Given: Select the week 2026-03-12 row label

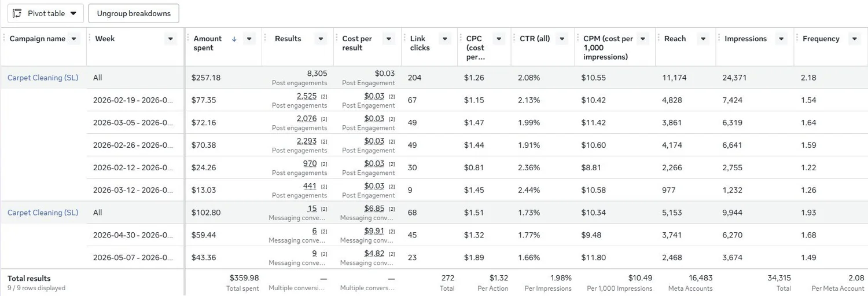Looking at the screenshot, I should pos(133,190).
